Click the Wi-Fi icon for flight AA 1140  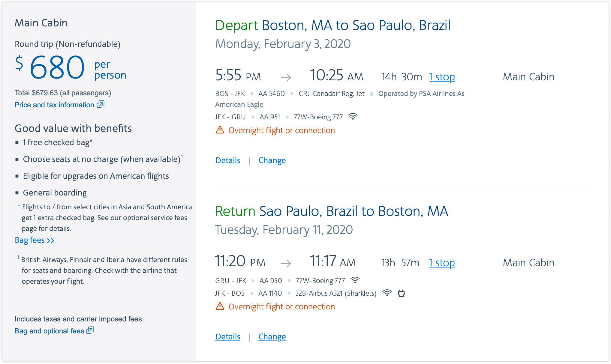click(x=387, y=293)
